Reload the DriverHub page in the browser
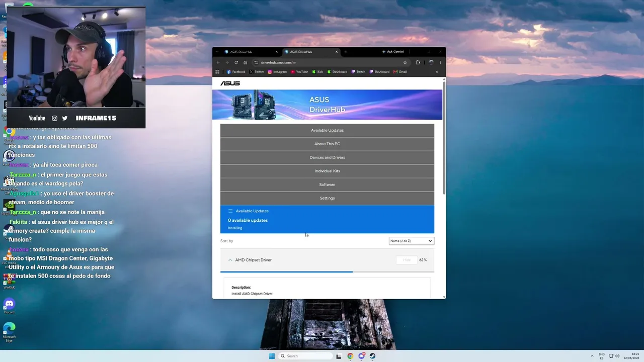The width and height of the screenshot is (644, 362). click(x=236, y=62)
